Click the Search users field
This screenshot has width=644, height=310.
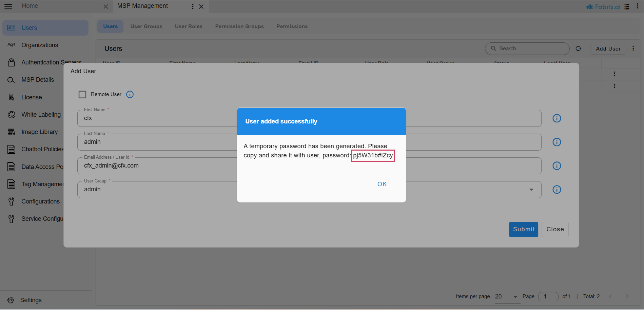[527, 49]
